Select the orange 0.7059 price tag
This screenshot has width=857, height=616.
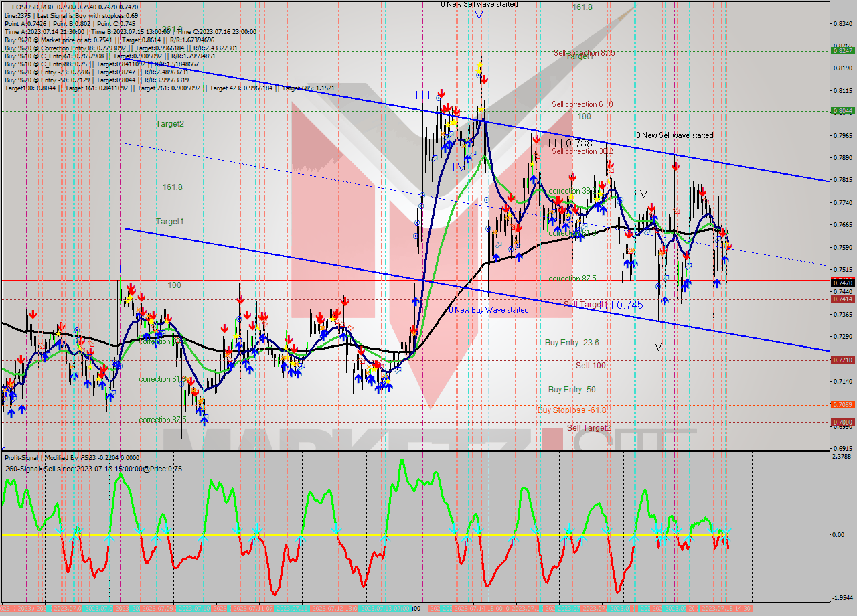pyautogui.click(x=842, y=404)
